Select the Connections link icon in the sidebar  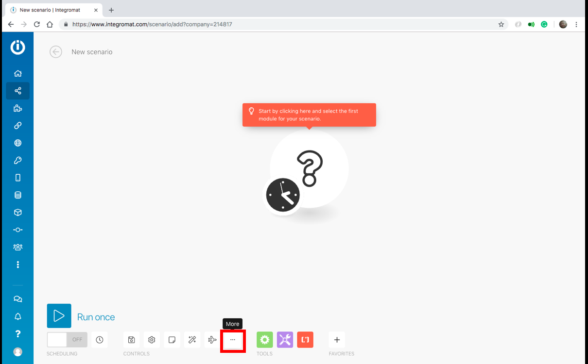click(x=17, y=126)
